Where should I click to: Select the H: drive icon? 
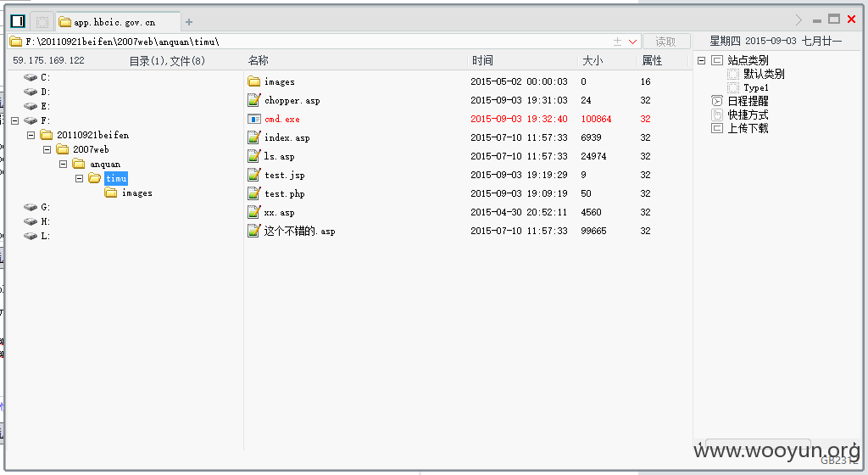click(31, 221)
